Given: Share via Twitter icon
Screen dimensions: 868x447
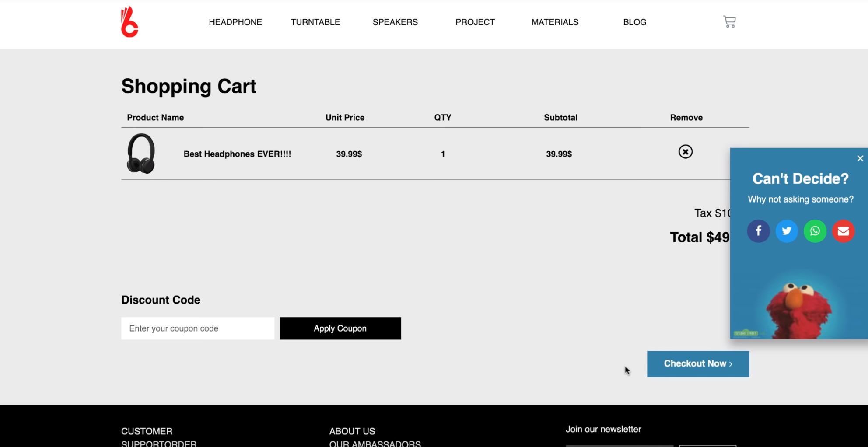Looking at the screenshot, I should (786, 231).
